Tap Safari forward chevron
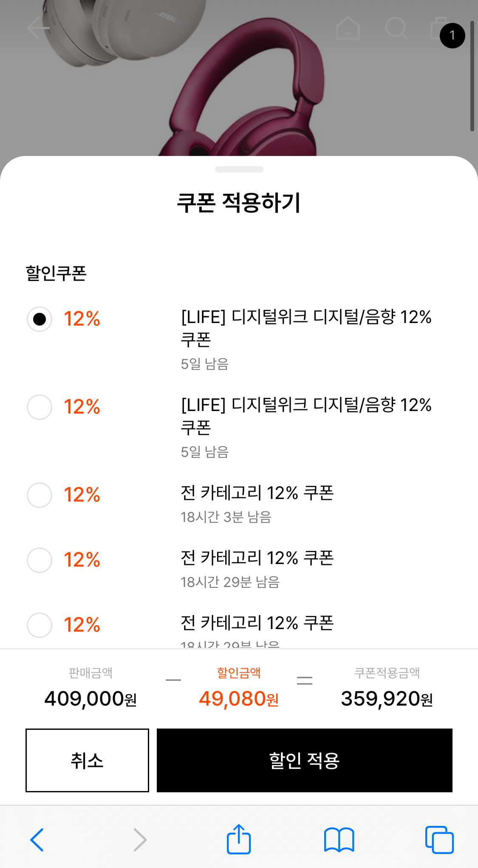This screenshot has width=478, height=868. [x=140, y=840]
